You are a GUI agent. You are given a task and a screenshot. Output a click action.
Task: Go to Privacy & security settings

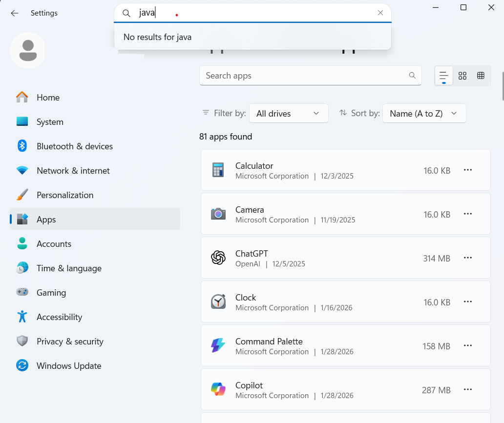(x=70, y=342)
